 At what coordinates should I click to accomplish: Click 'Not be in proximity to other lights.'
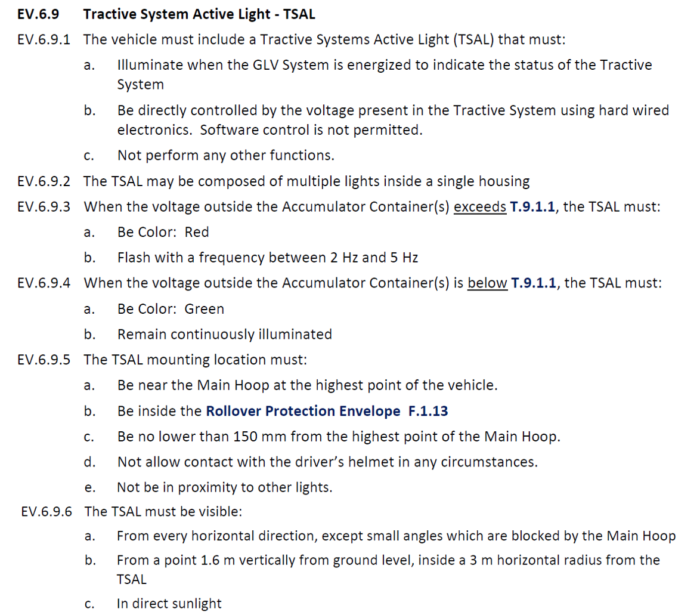(224, 487)
